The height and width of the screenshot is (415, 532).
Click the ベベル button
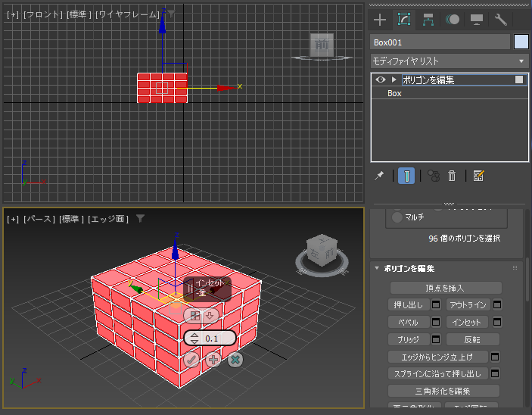[409, 322]
